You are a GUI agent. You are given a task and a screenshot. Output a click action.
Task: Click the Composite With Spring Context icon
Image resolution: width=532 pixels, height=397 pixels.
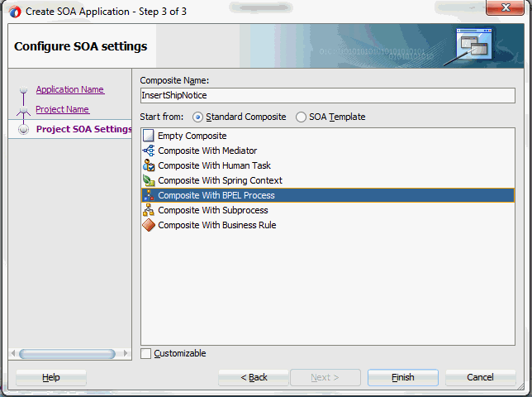point(148,180)
